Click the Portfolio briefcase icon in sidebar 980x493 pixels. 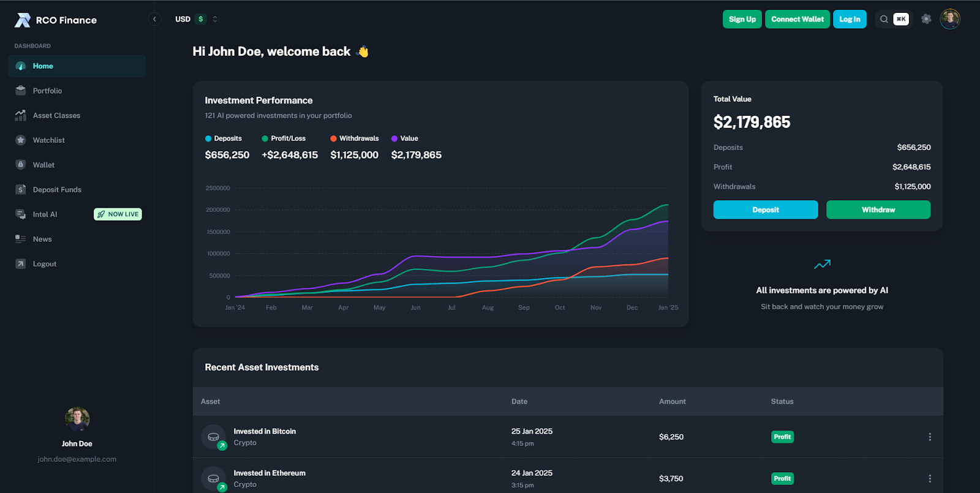[x=21, y=91]
